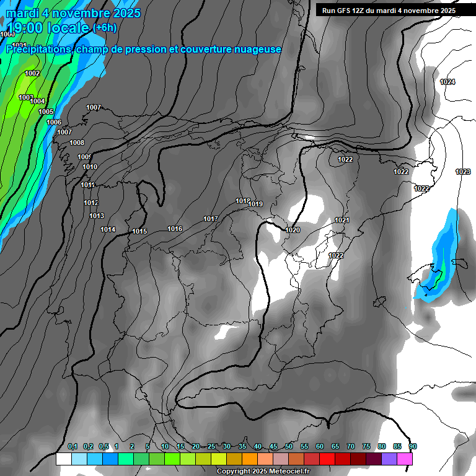
Task: Click legend value 85
Action: tap(397, 446)
